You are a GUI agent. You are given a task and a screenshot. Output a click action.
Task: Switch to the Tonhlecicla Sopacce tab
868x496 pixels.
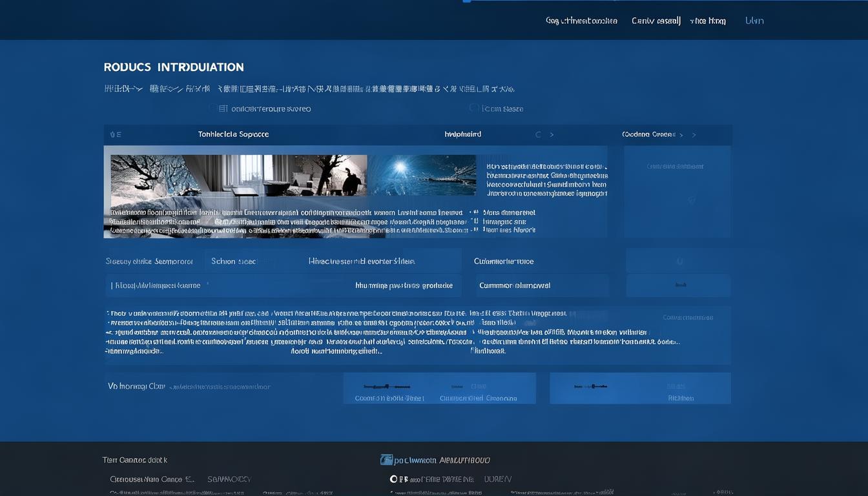click(233, 134)
